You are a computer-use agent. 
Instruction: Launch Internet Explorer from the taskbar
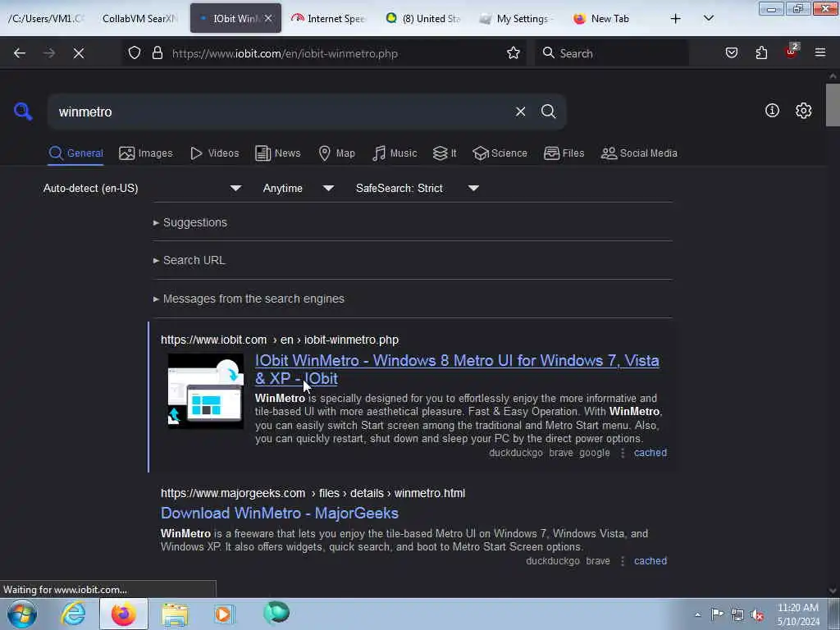[73, 614]
